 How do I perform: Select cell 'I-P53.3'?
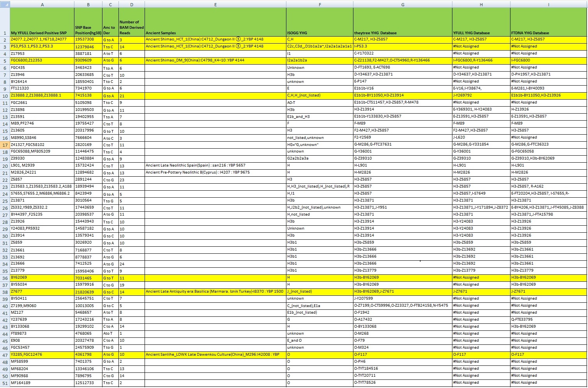(x=403, y=46)
